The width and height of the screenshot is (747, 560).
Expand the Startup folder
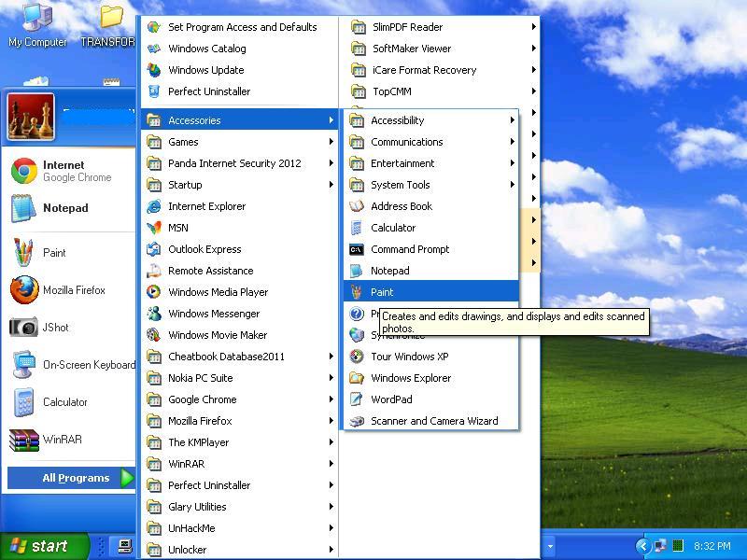(240, 185)
